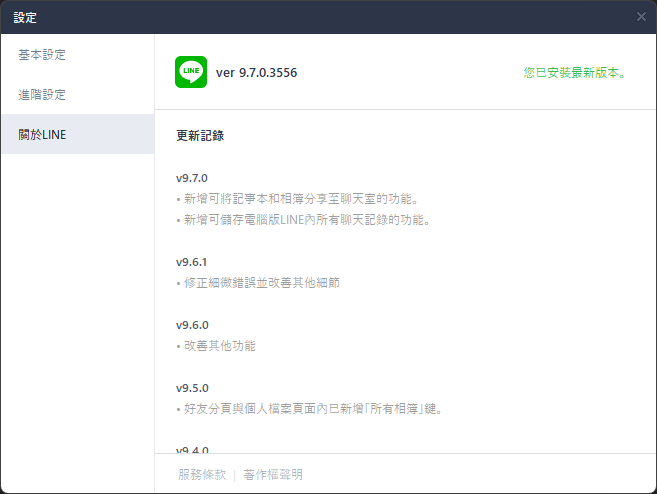This screenshot has width=657, height=494.
Task: Click the v9.5.0 version heading
Action: (192, 388)
